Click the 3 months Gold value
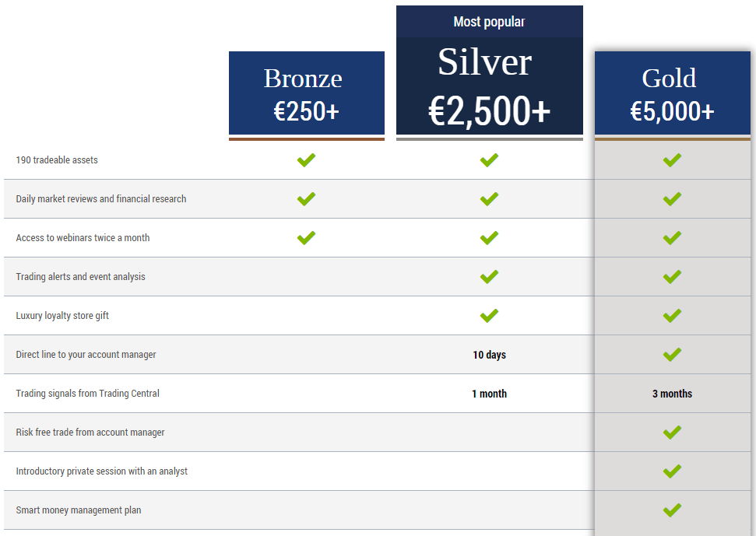Screen dimensions: 756x536 pyautogui.click(x=672, y=394)
